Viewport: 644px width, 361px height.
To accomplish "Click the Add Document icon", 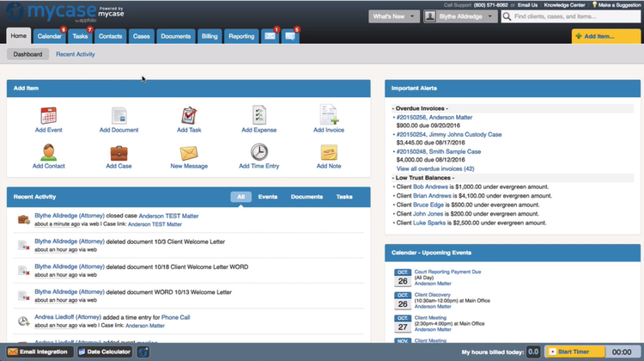I will pyautogui.click(x=118, y=115).
